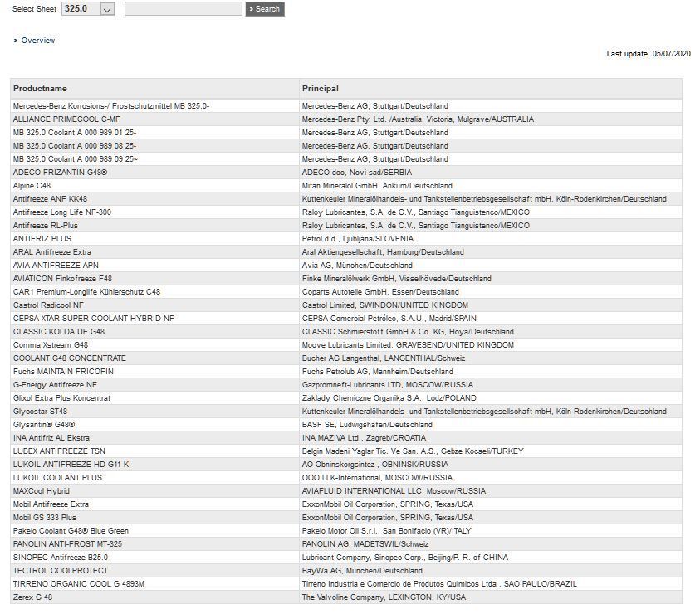
Task: Click The Valvoline Company principal cell
Action: click(384, 597)
